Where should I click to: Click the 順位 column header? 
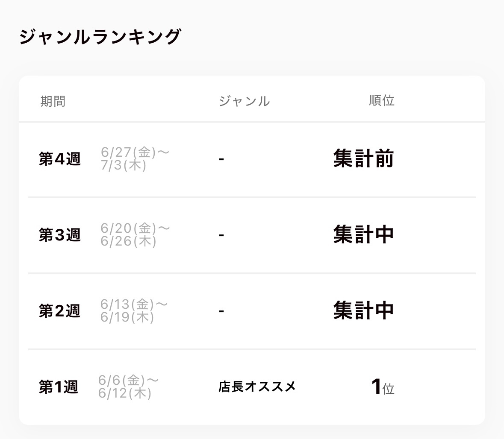(x=381, y=101)
